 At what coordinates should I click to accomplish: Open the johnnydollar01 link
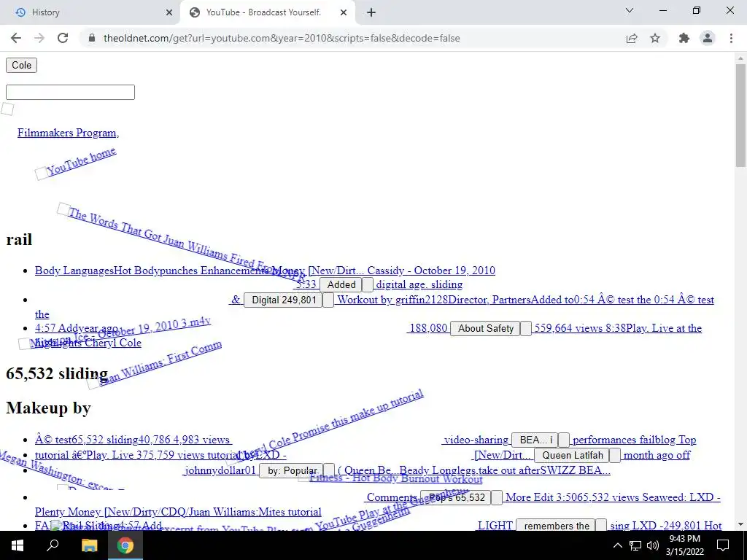tap(220, 470)
